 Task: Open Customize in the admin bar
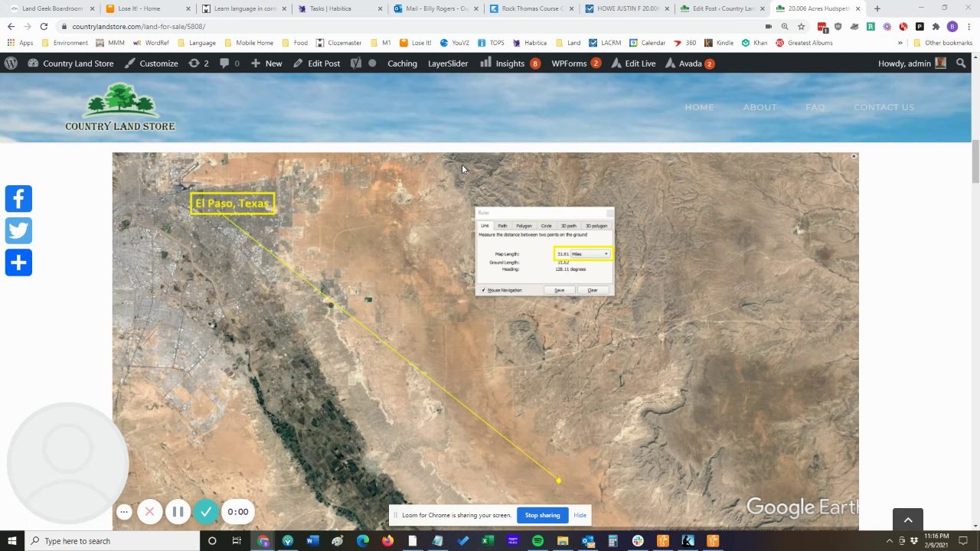[x=152, y=64]
